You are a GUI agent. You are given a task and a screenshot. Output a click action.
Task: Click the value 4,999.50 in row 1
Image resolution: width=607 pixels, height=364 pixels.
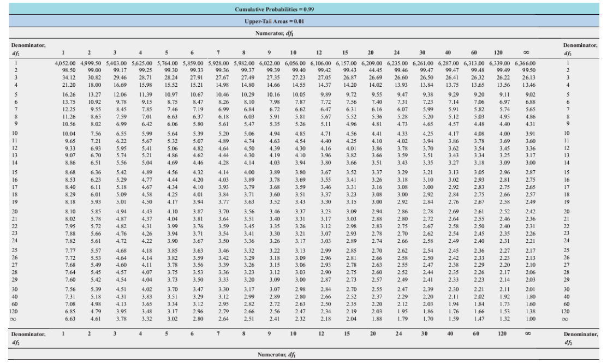coord(91,63)
